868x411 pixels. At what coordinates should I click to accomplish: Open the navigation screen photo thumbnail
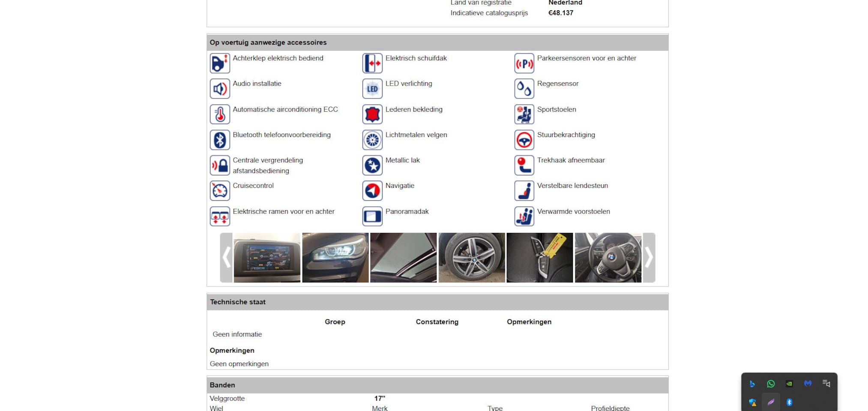tap(267, 258)
